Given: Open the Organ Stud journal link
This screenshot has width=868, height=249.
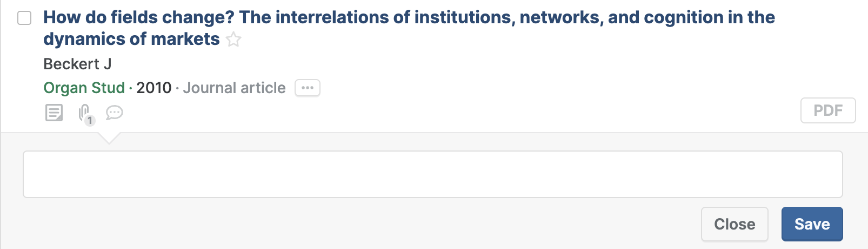Looking at the screenshot, I should pos(84,88).
